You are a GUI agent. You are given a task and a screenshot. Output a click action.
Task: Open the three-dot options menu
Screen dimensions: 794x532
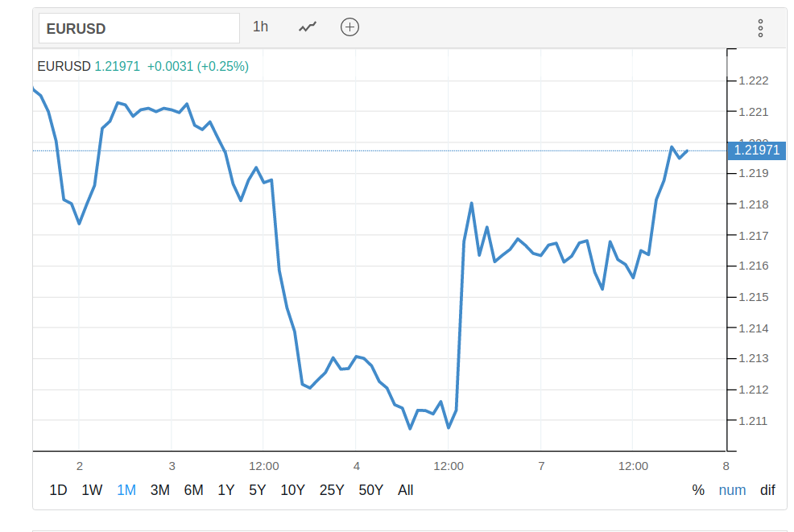tap(760, 28)
